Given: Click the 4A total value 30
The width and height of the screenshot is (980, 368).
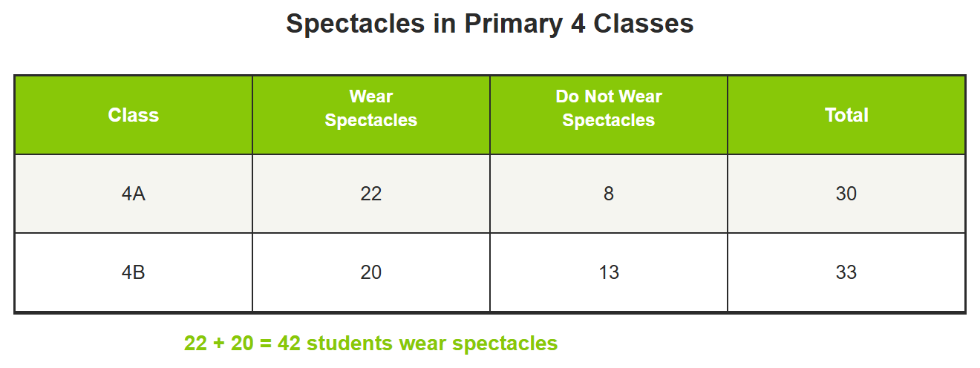Looking at the screenshot, I should (x=846, y=194).
